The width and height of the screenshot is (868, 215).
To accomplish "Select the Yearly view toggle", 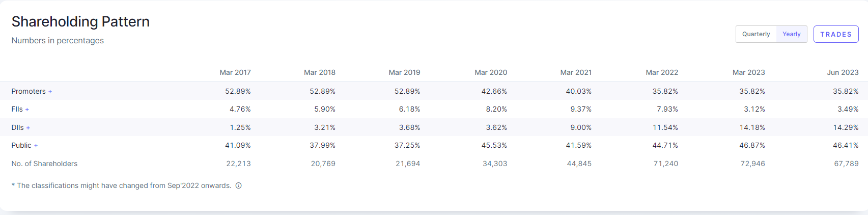I will [791, 34].
